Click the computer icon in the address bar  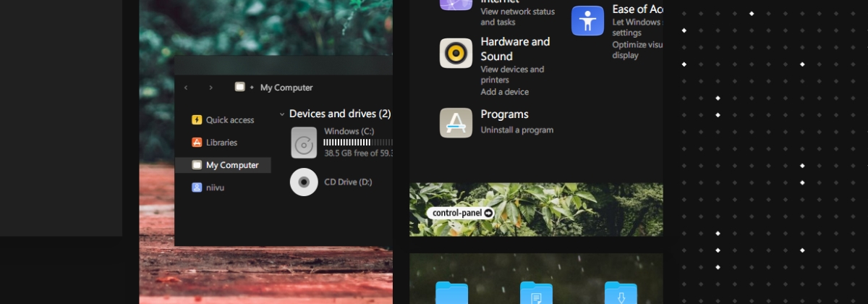240,87
